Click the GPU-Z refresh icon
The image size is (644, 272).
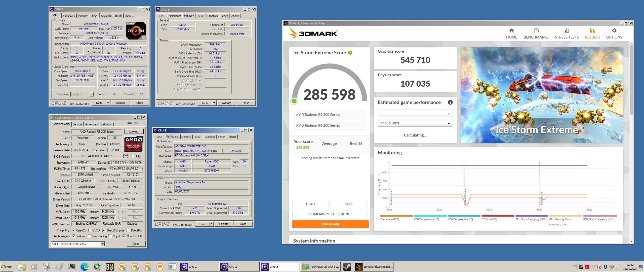[136, 123]
